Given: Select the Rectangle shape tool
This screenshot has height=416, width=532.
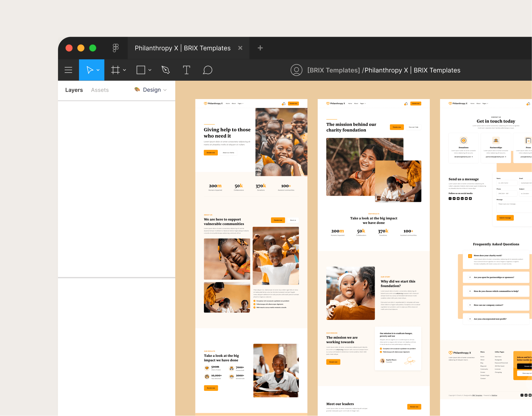Looking at the screenshot, I should click(x=141, y=70).
